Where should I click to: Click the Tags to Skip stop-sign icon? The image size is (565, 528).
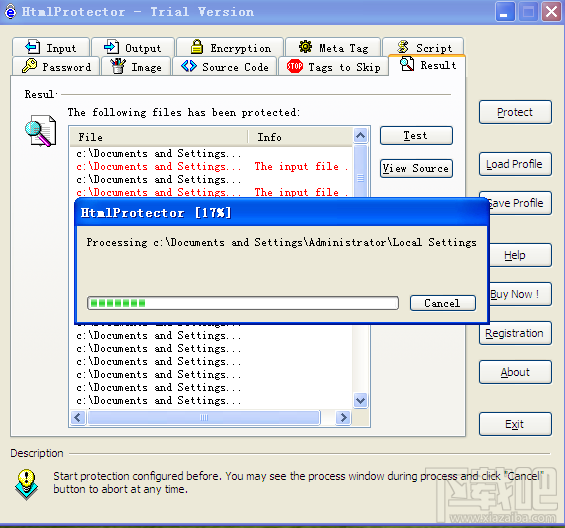point(294,66)
